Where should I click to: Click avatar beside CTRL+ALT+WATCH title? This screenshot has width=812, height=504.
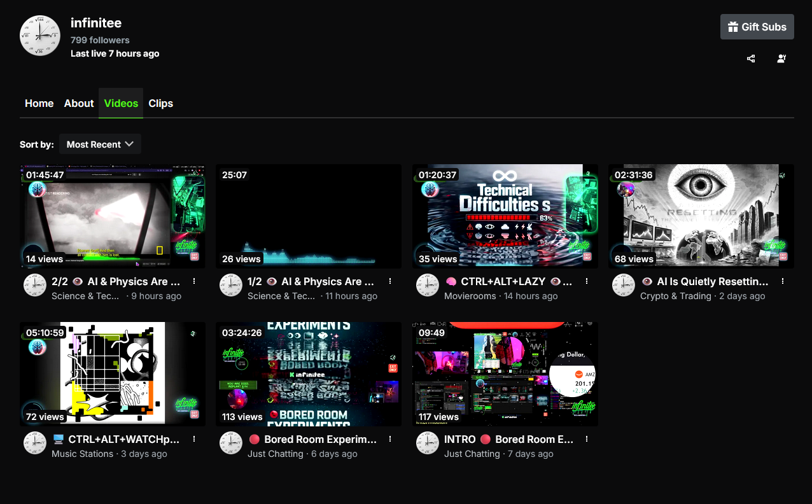pos(35,443)
